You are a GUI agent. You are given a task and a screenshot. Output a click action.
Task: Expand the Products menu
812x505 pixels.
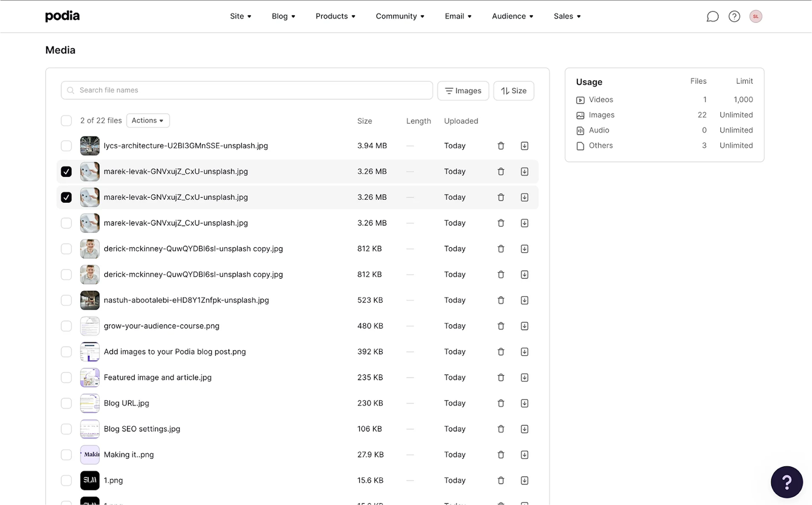pyautogui.click(x=335, y=16)
